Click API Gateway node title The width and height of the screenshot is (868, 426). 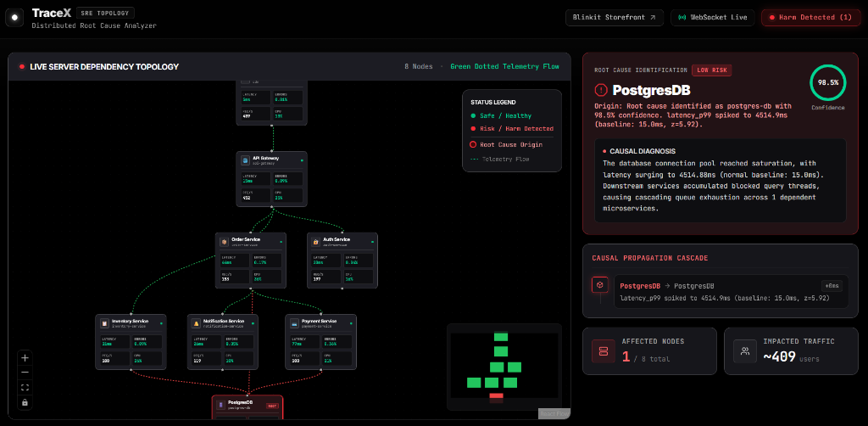[x=265, y=158]
